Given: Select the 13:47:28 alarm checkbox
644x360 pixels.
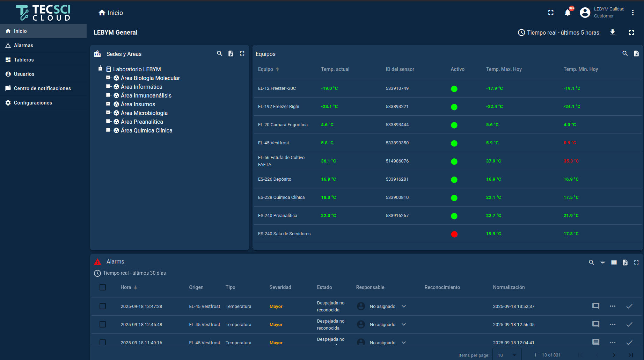Looking at the screenshot, I should click(103, 306).
